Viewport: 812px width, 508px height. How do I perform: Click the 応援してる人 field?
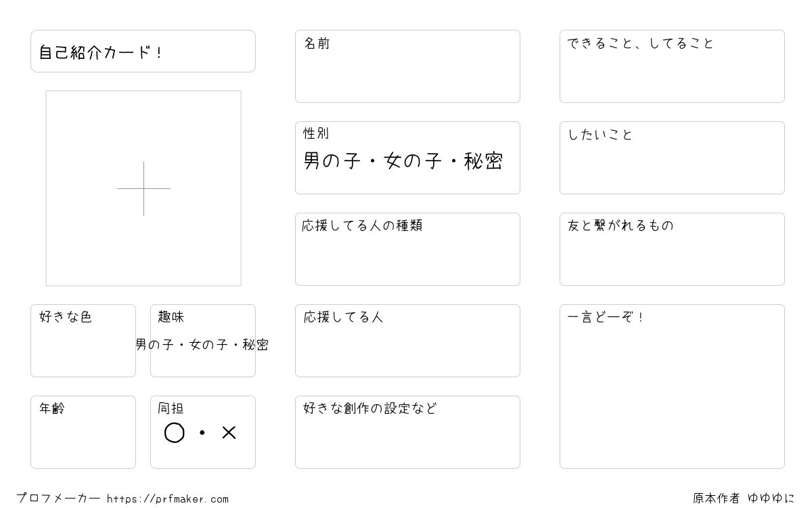tap(407, 341)
